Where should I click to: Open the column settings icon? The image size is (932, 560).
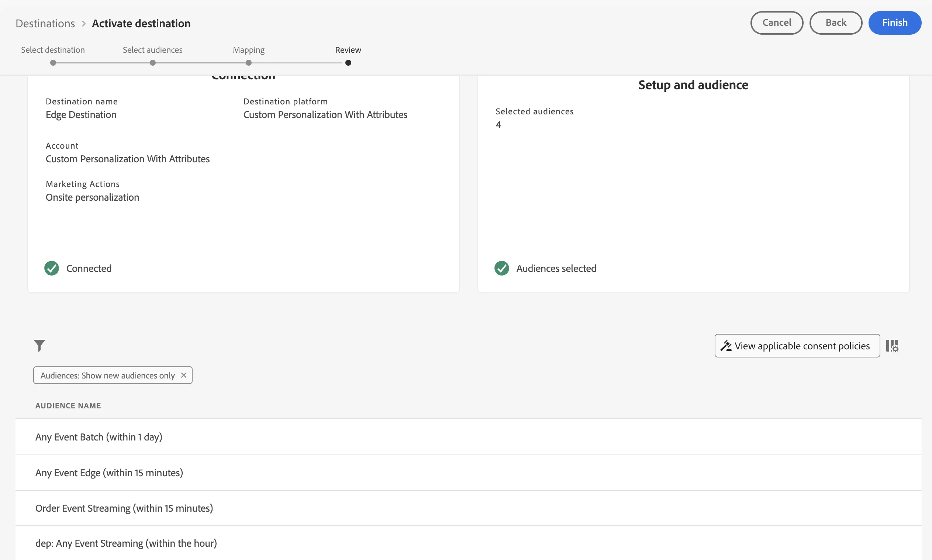pos(892,346)
